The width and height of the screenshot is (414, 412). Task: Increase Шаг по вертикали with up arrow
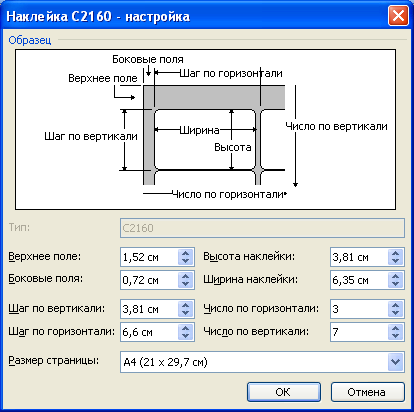point(185,305)
